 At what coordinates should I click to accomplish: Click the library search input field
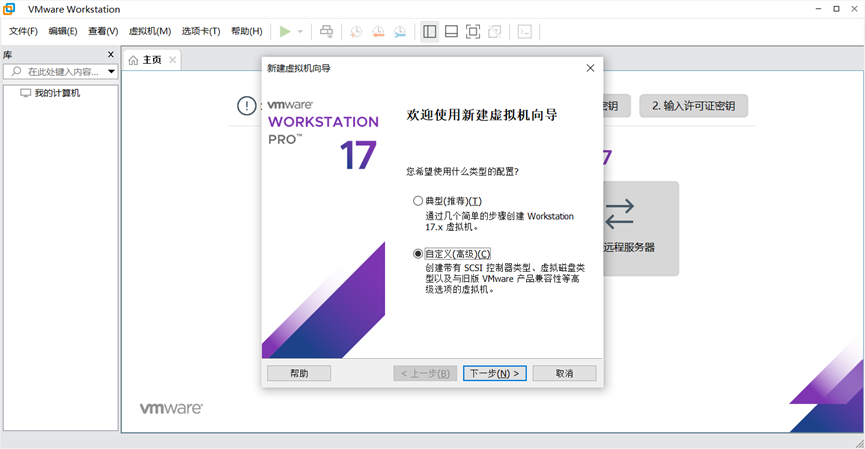[61, 72]
